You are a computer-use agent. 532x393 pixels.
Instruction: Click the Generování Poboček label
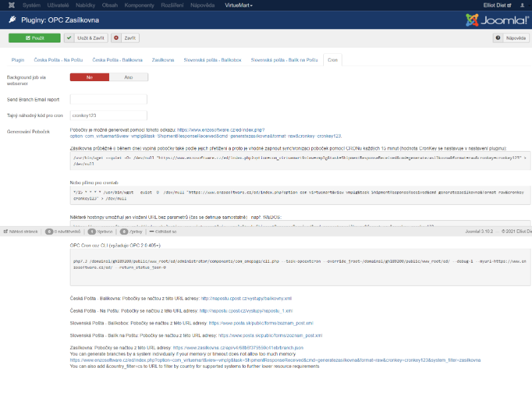tap(29, 132)
